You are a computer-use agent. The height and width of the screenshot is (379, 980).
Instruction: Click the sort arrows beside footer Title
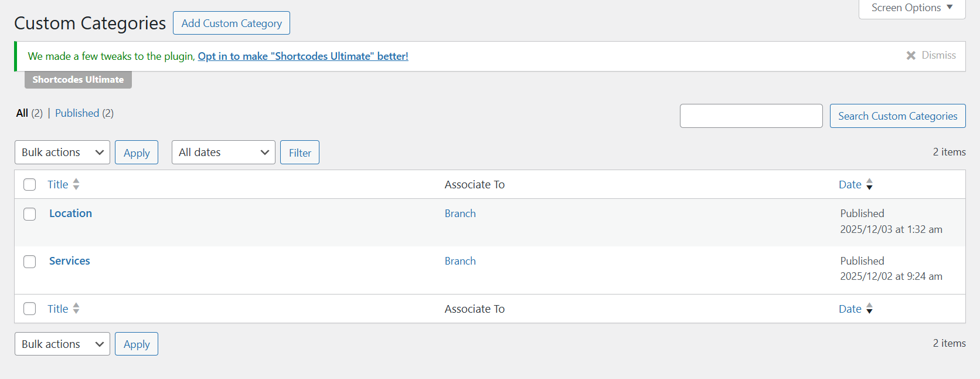76,309
